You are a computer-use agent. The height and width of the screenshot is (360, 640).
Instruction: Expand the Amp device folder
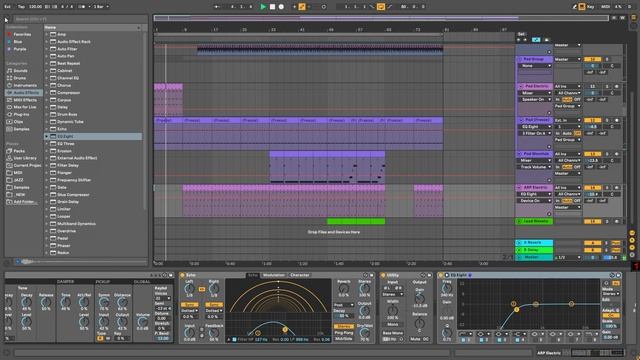[x=47, y=35]
